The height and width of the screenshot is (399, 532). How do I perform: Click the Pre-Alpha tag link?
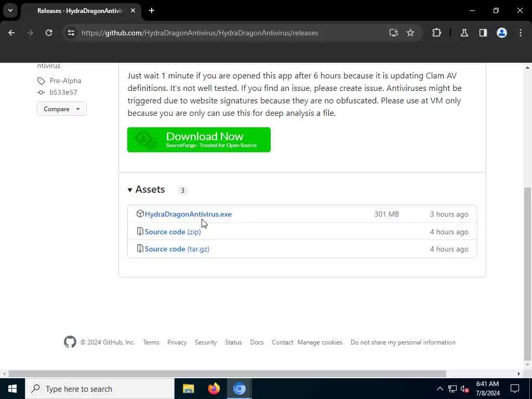click(65, 81)
